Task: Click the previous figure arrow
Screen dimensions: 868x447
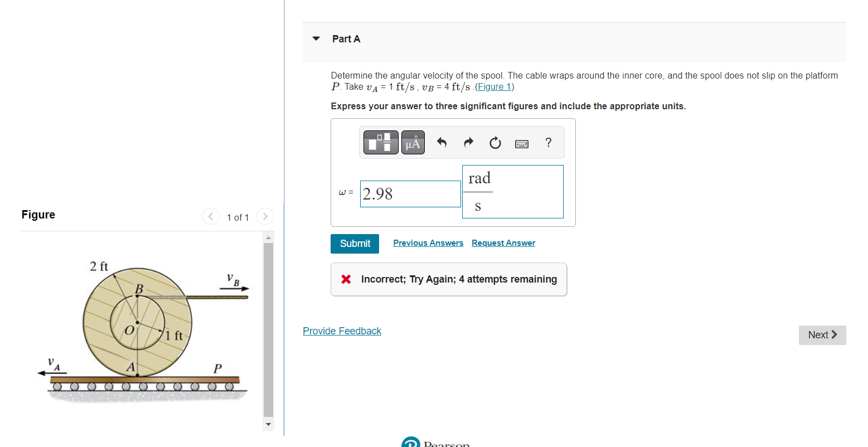Action: [210, 216]
